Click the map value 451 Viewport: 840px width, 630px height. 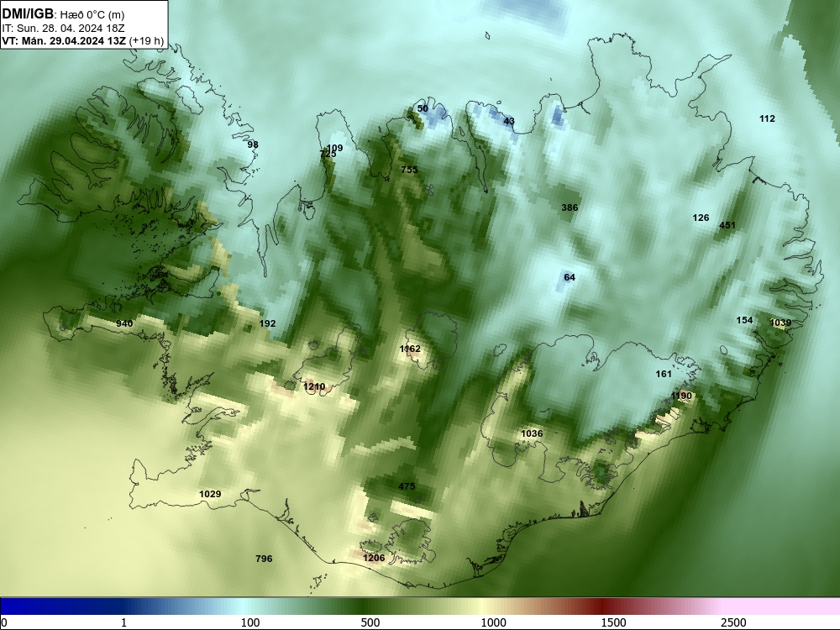pos(727,225)
